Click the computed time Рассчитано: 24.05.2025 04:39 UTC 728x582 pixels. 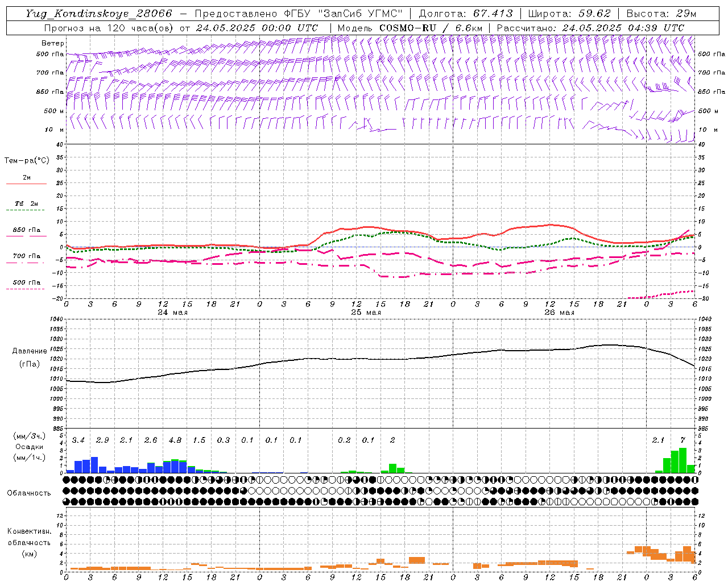pyautogui.click(x=590, y=28)
